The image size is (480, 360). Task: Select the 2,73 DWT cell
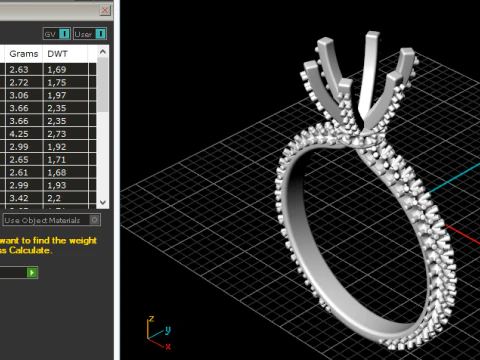point(66,134)
